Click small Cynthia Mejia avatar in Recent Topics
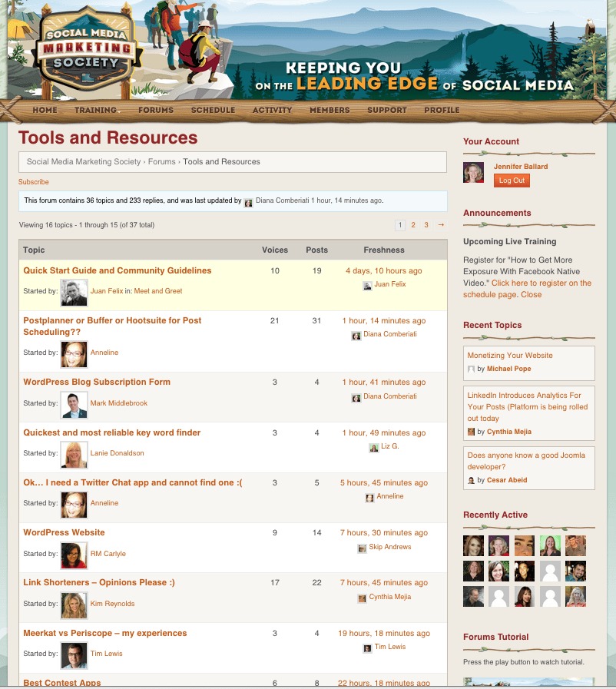Image resolution: width=616 pixels, height=689 pixels. [471, 432]
